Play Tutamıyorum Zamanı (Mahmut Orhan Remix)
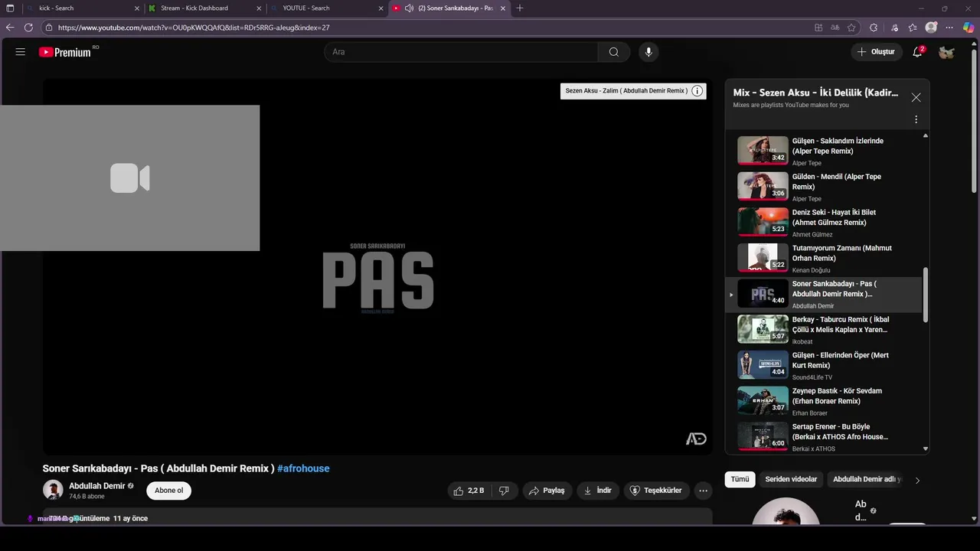 (x=824, y=259)
